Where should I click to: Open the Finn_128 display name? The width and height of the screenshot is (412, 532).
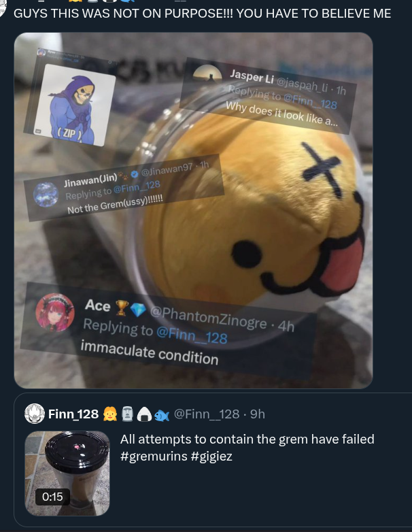(73, 414)
